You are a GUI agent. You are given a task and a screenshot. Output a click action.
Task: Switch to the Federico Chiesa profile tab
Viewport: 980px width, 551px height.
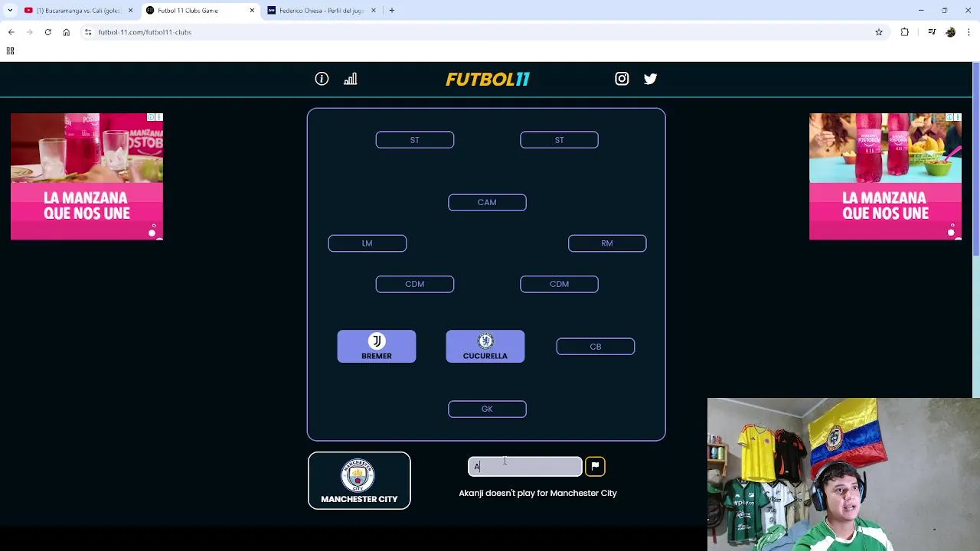(x=322, y=11)
